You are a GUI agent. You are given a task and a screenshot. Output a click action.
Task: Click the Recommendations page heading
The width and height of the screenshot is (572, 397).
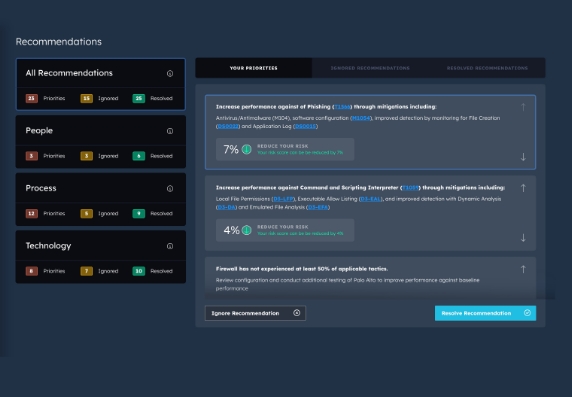coord(59,42)
